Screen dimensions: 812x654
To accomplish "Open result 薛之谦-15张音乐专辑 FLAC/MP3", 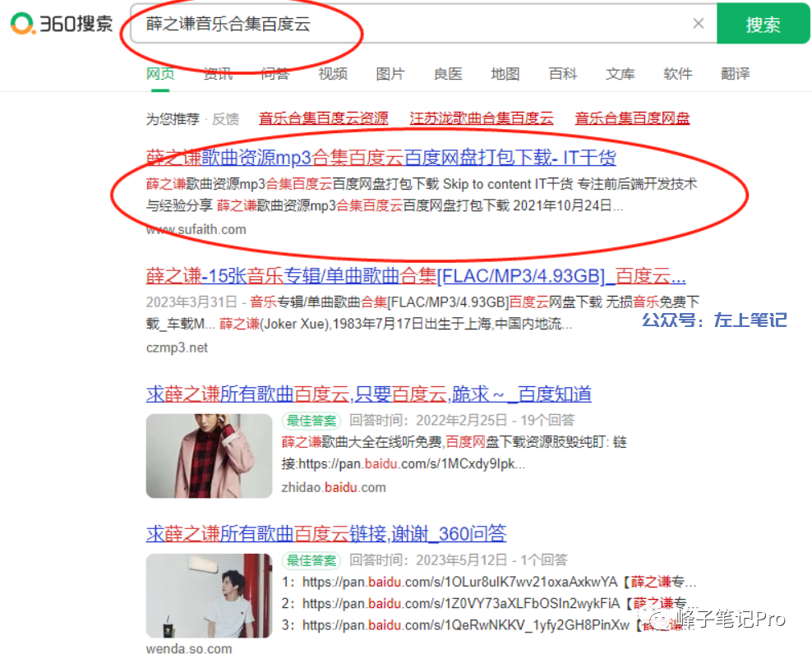I will pos(416,276).
